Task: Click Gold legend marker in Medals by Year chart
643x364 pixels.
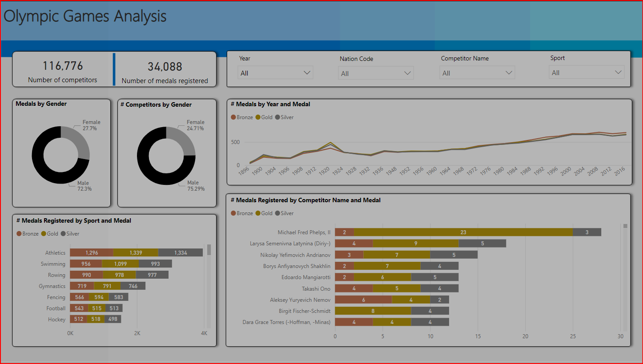Action: [x=258, y=117]
